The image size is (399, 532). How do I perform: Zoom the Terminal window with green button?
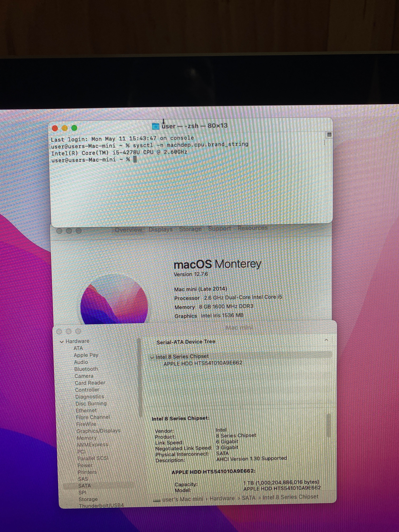pos(74,128)
